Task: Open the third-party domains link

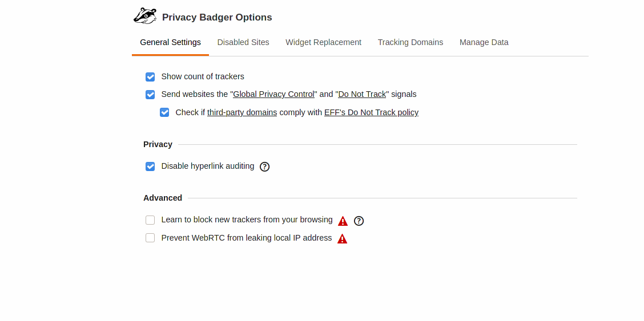Action: 242,112
